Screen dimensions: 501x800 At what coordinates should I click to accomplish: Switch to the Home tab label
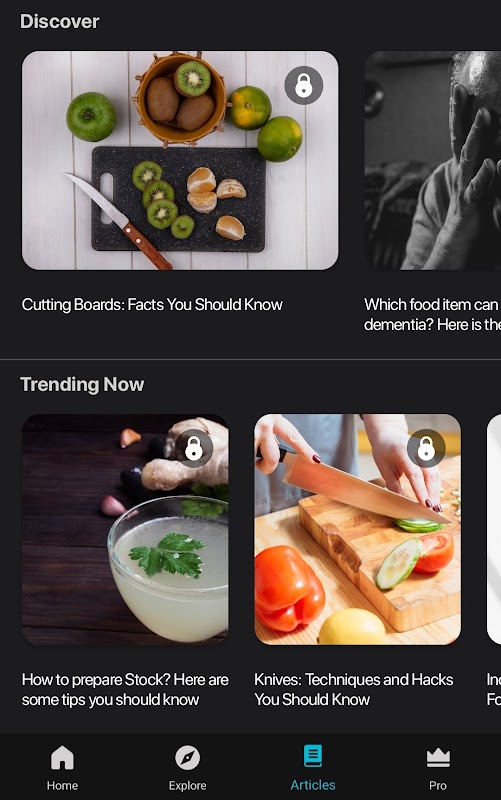point(62,785)
